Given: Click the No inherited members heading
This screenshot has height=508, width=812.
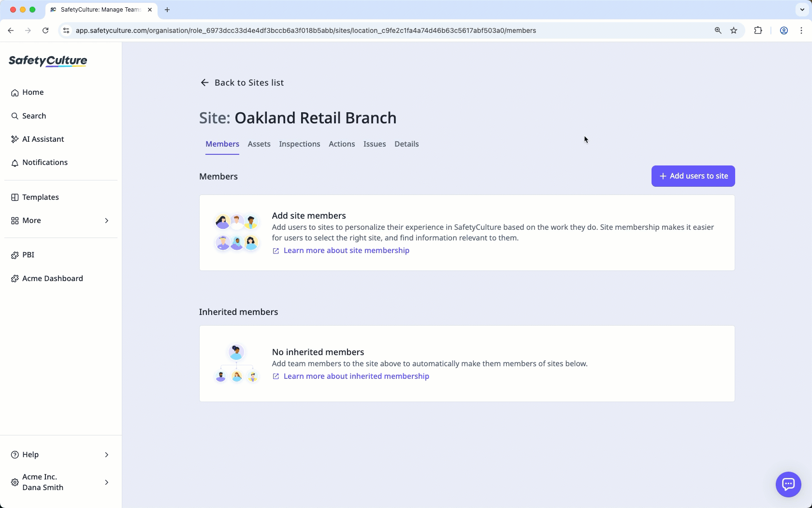Looking at the screenshot, I should pyautogui.click(x=318, y=352).
